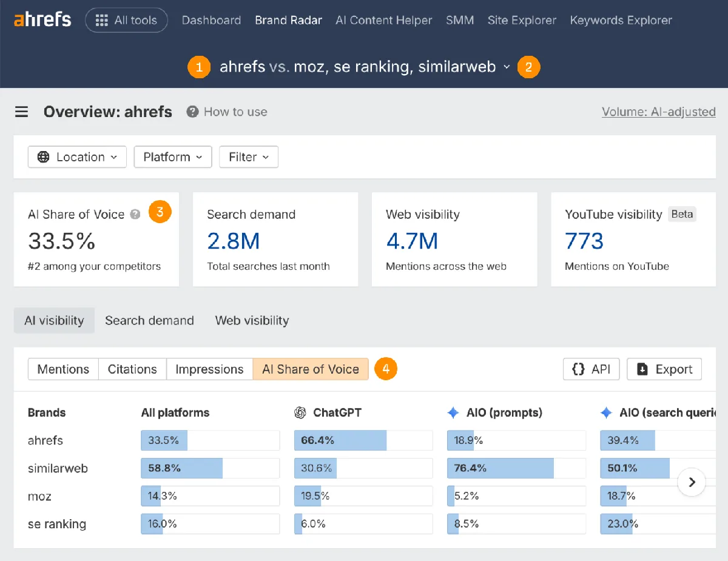
Task: Open the 4.7M Web visibility value
Action: 412,241
